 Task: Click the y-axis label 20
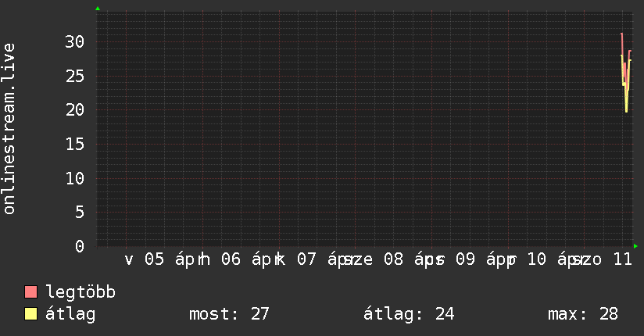click(x=74, y=109)
